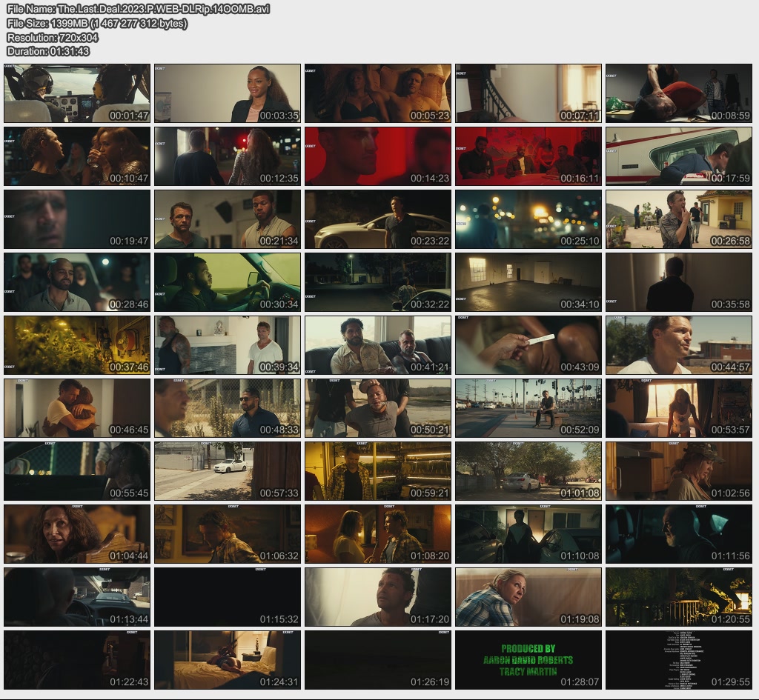Image resolution: width=759 pixels, height=700 pixels.
Task: Click the parked white car thumbnail at 00:57:33
Action: (228, 471)
